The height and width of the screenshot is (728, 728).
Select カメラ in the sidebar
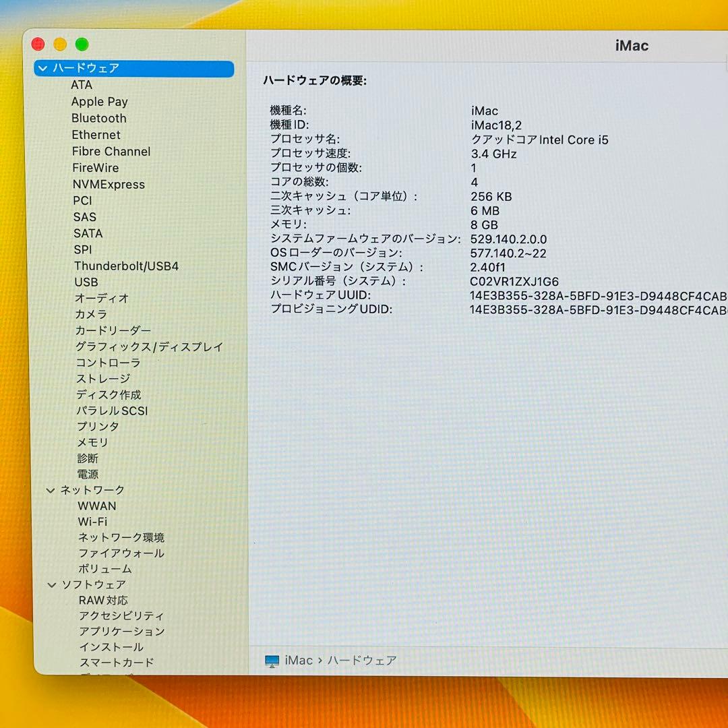tap(89, 314)
